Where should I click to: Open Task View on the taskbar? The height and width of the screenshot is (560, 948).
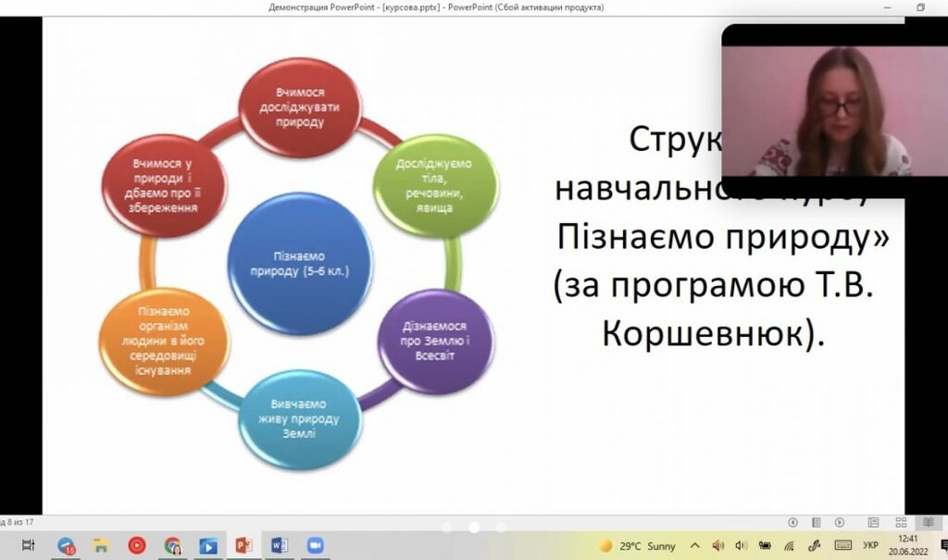pyautogui.click(x=28, y=545)
